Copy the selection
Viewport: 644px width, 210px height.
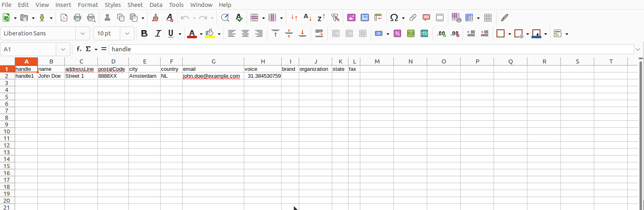pyautogui.click(x=121, y=17)
